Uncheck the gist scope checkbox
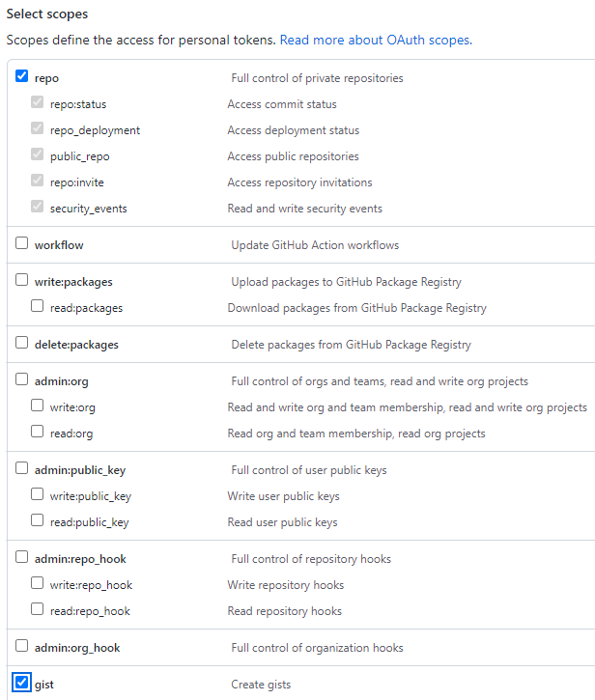595x700 pixels. click(21, 683)
